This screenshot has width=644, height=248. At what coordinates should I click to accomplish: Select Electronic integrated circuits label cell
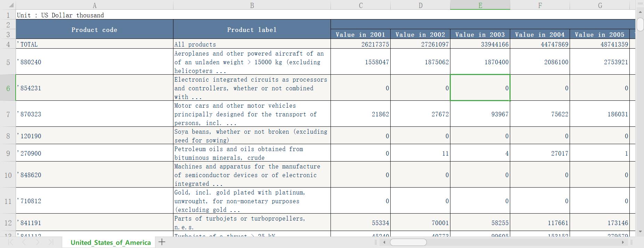pyautogui.click(x=252, y=88)
